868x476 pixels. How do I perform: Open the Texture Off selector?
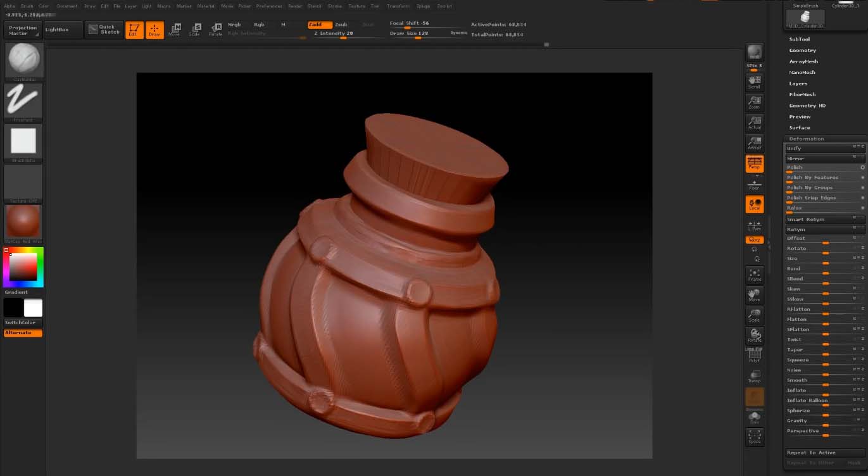tap(23, 184)
